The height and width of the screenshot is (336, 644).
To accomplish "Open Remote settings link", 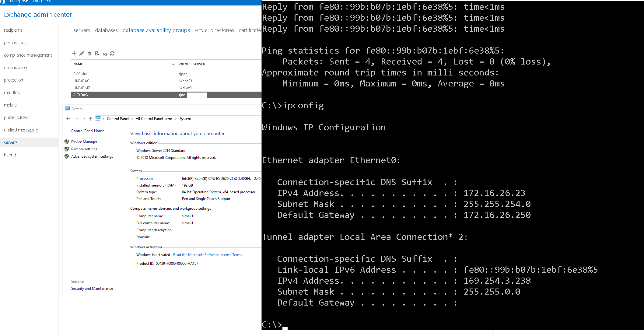I will tap(84, 149).
